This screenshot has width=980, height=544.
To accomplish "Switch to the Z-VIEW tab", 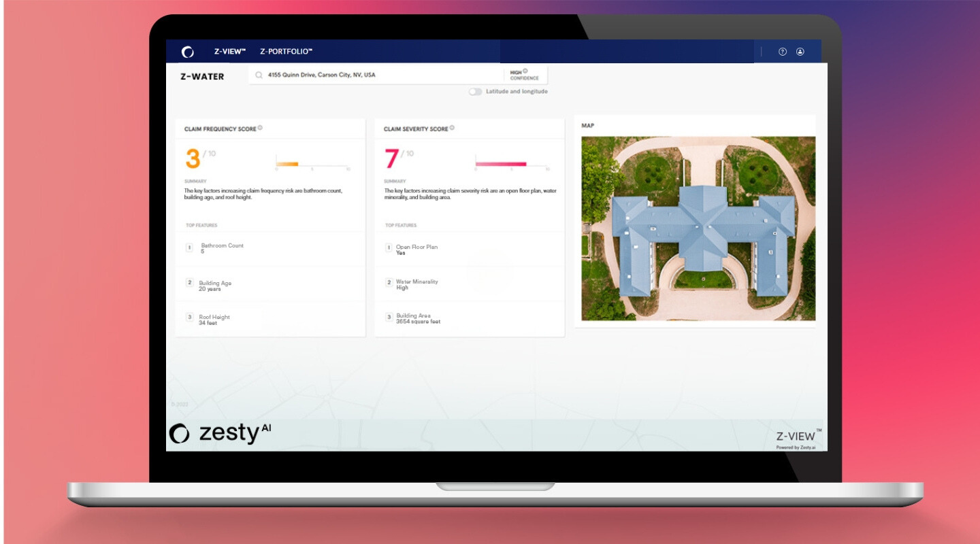I will pos(229,52).
